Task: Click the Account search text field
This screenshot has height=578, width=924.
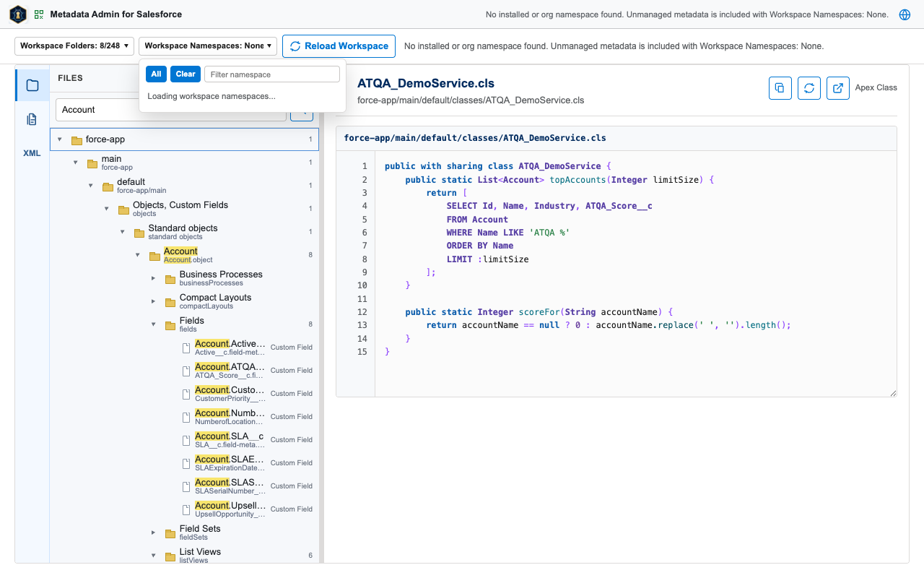Action: point(171,110)
